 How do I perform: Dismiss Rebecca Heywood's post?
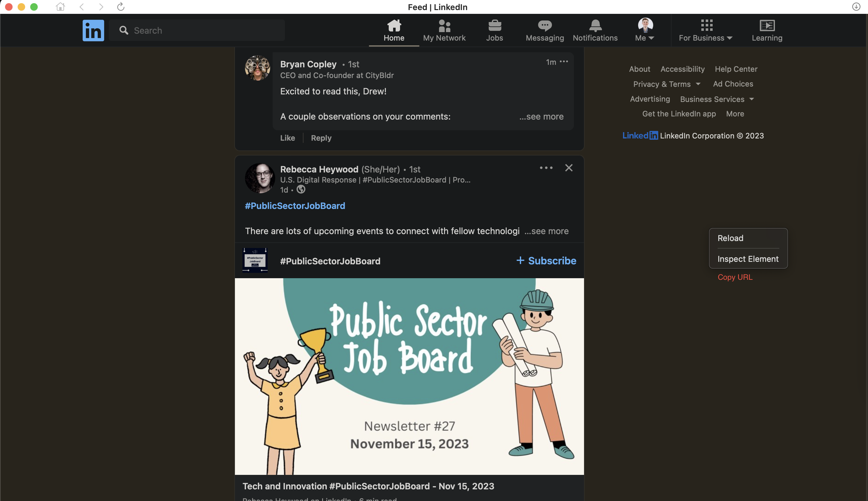coord(569,167)
